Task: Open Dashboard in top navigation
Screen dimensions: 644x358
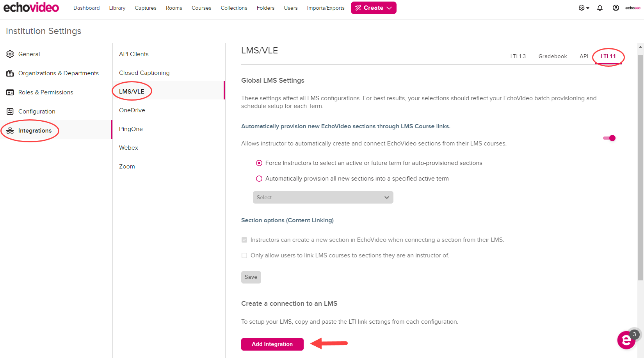Action: [87, 8]
